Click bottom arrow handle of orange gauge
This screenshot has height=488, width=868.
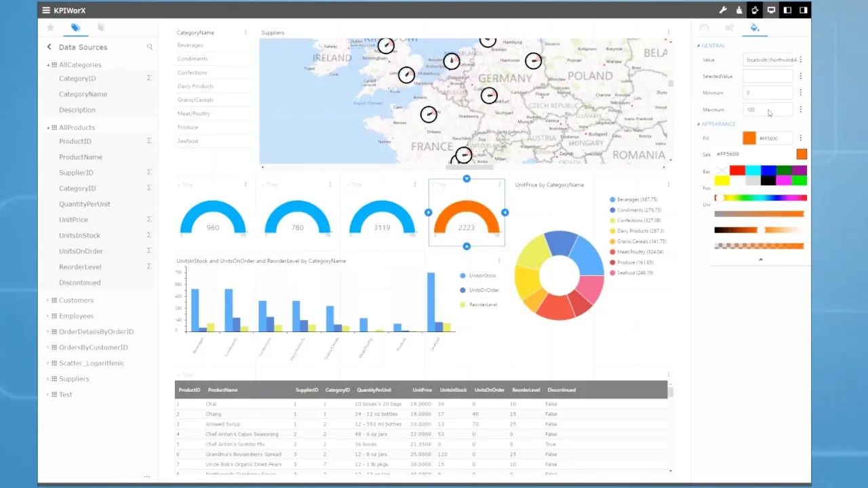point(467,247)
